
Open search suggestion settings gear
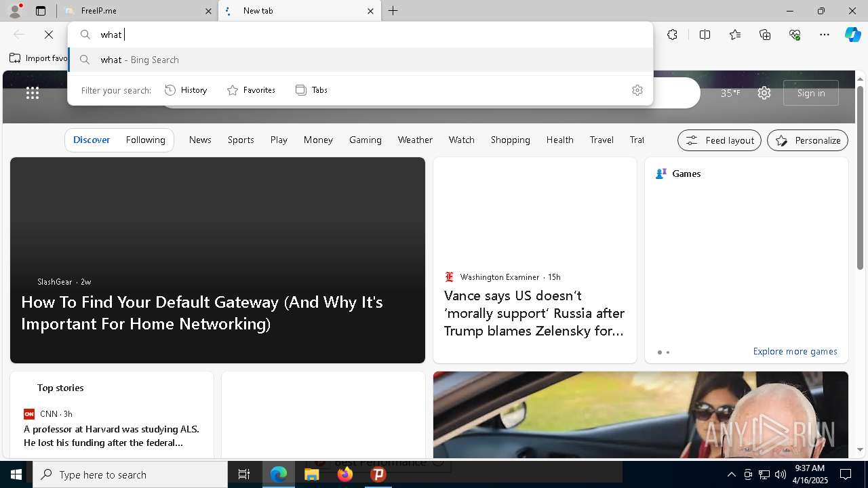(x=637, y=90)
